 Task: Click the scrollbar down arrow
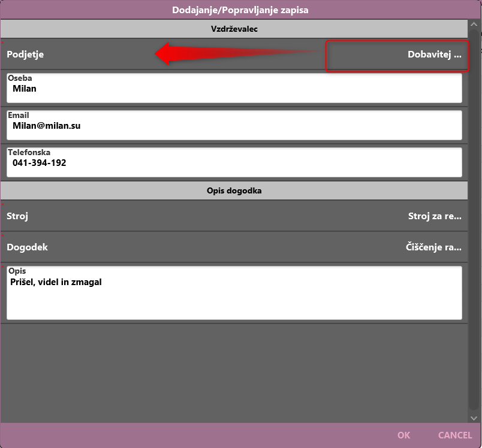click(x=474, y=418)
